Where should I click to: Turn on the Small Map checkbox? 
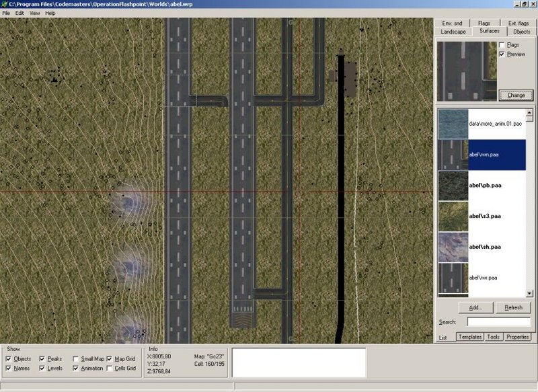click(76, 359)
